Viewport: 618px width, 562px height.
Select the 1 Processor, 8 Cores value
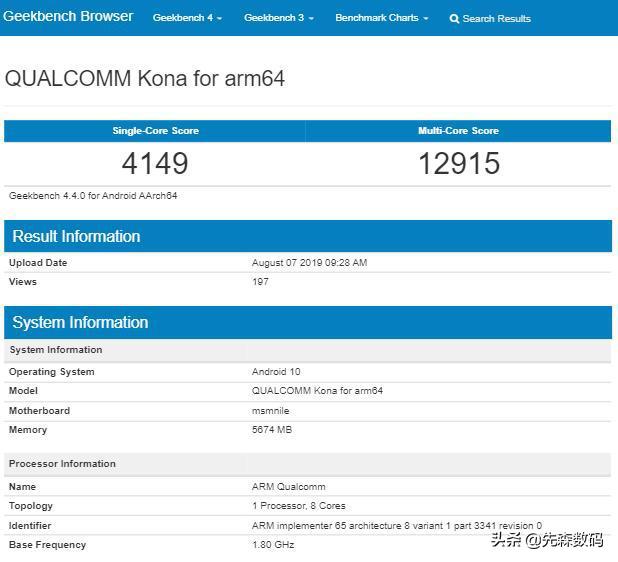pos(299,506)
